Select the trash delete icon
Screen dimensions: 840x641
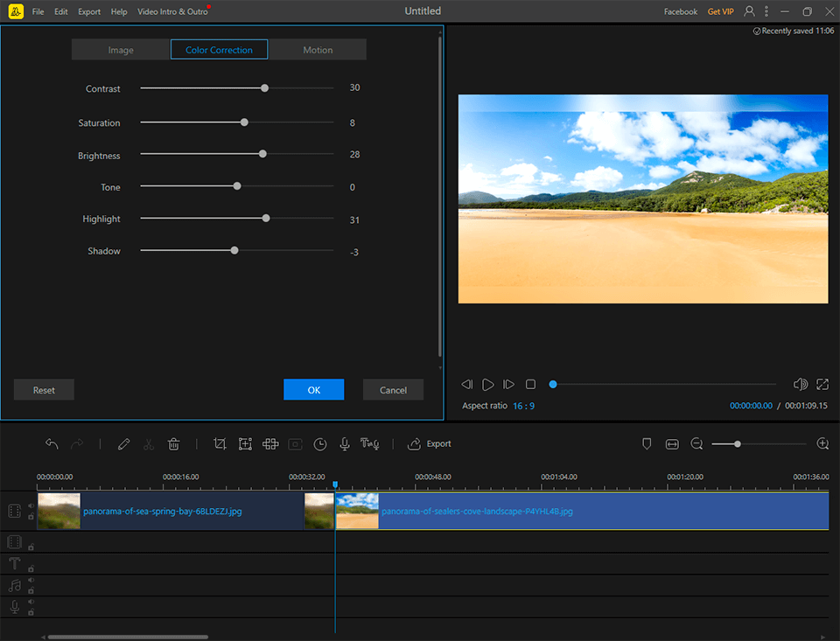coord(173,444)
